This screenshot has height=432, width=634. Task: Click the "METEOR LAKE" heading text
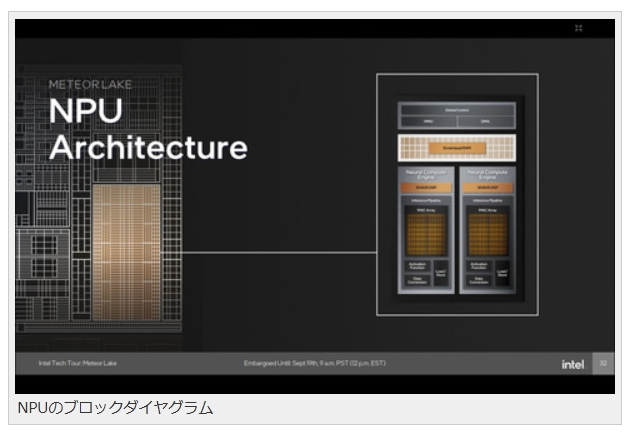(90, 84)
